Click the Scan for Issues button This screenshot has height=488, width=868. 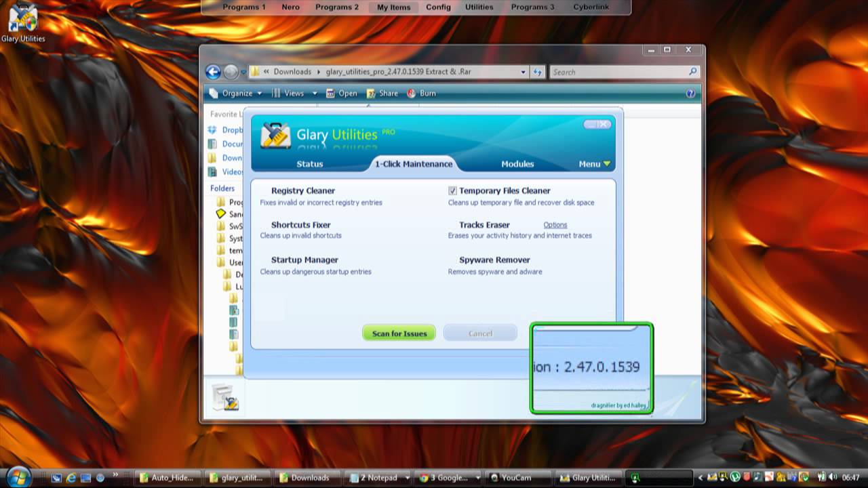[x=399, y=333]
